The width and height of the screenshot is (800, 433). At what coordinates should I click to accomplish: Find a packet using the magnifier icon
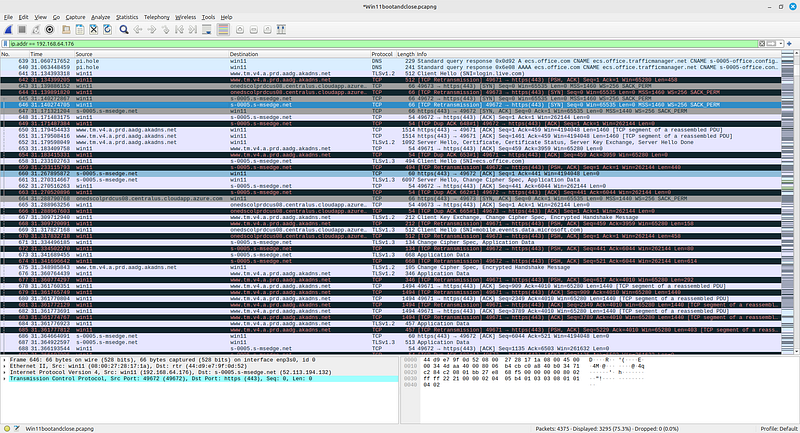(124, 30)
